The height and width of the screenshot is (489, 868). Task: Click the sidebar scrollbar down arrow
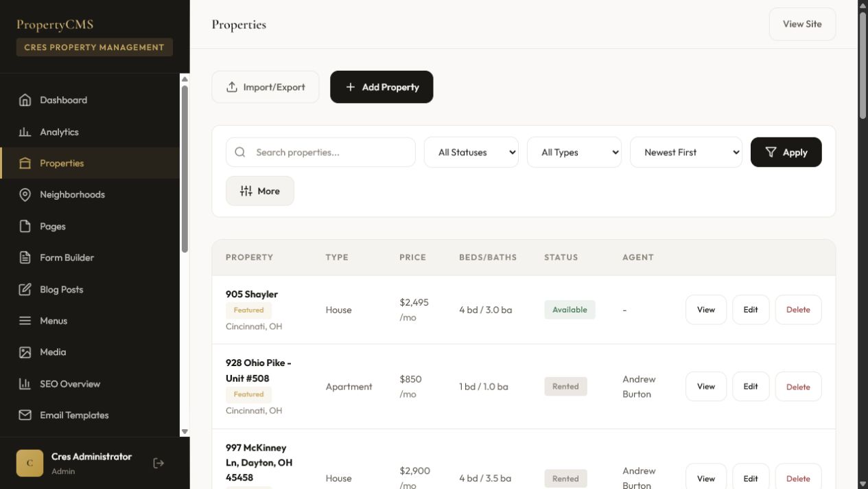185,431
